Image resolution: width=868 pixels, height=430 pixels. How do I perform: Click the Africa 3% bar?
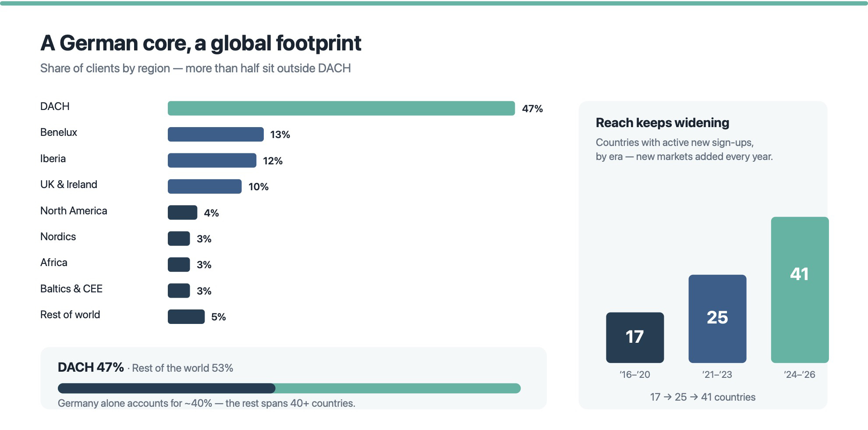(x=179, y=264)
